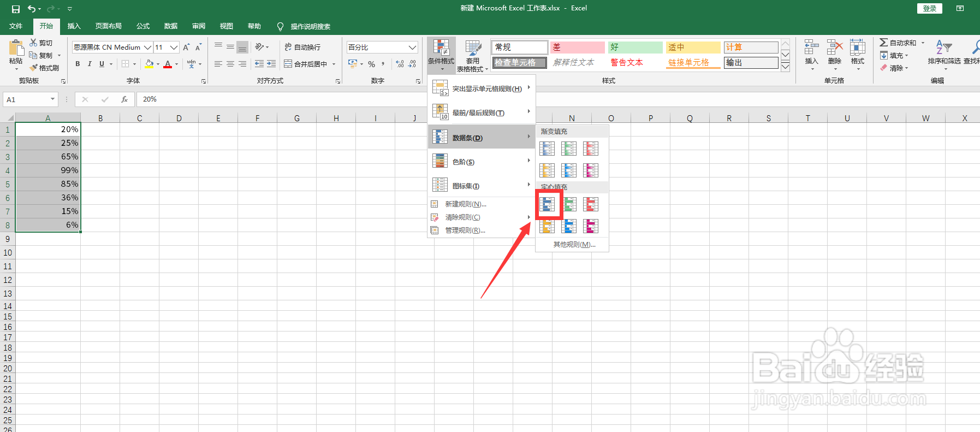
Task: Toggle Italic formatting
Action: pos(90,64)
